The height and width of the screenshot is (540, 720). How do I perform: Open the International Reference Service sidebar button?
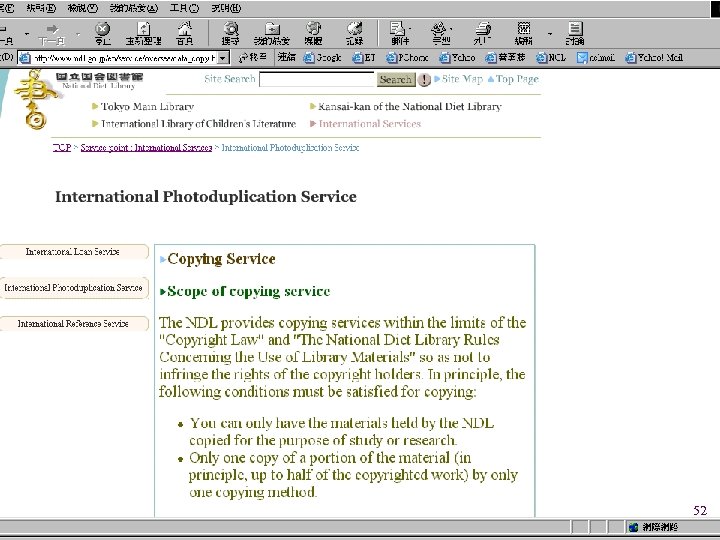(x=73, y=324)
